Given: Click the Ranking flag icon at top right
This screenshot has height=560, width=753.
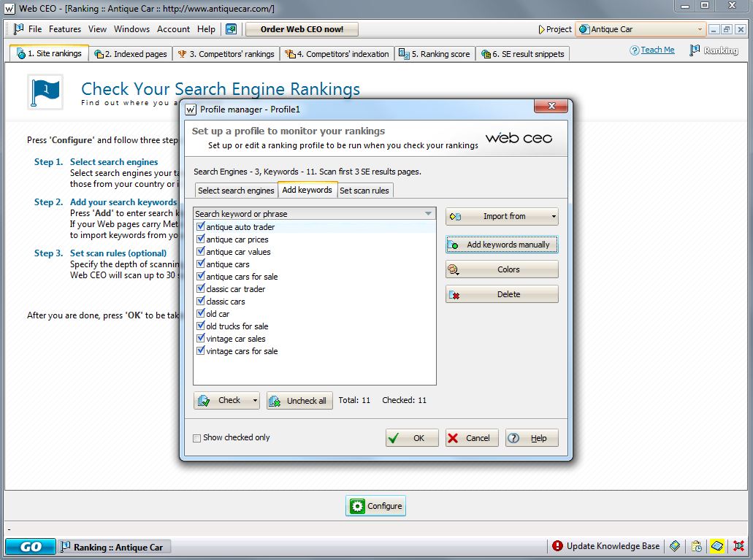Looking at the screenshot, I should point(695,50).
